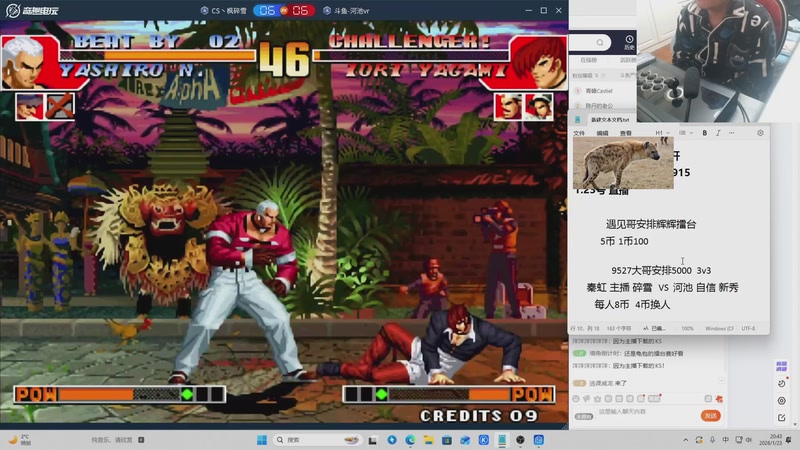Click the orange 发送 send button
This screenshot has width=800, height=450.
711,416
